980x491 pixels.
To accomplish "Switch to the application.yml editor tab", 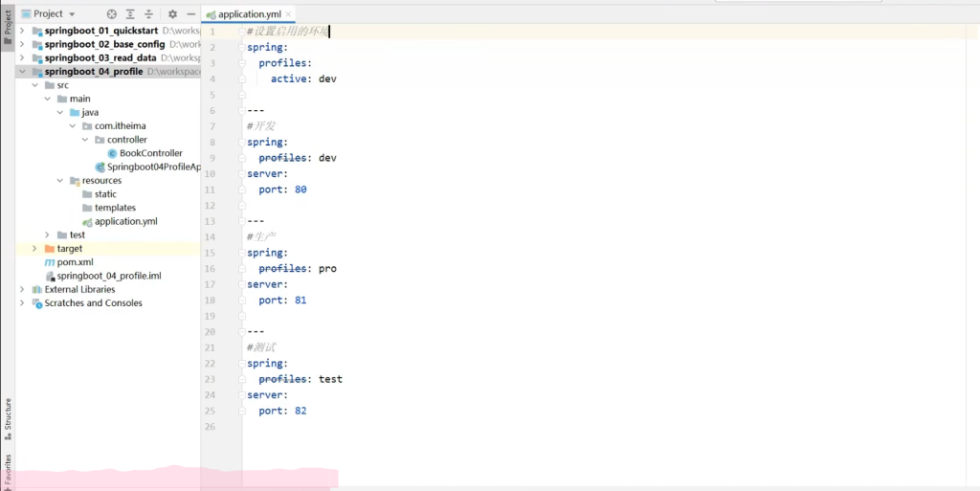I will coord(249,14).
